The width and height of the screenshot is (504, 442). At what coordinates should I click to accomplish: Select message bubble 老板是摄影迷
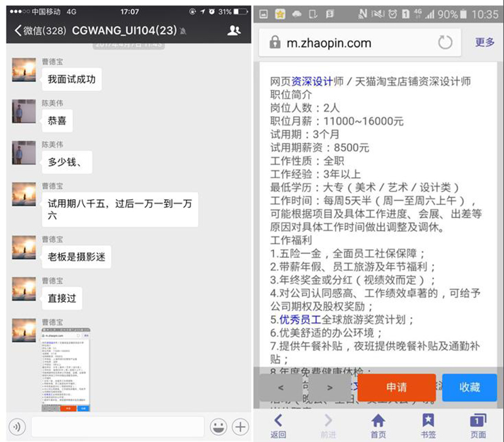76,257
